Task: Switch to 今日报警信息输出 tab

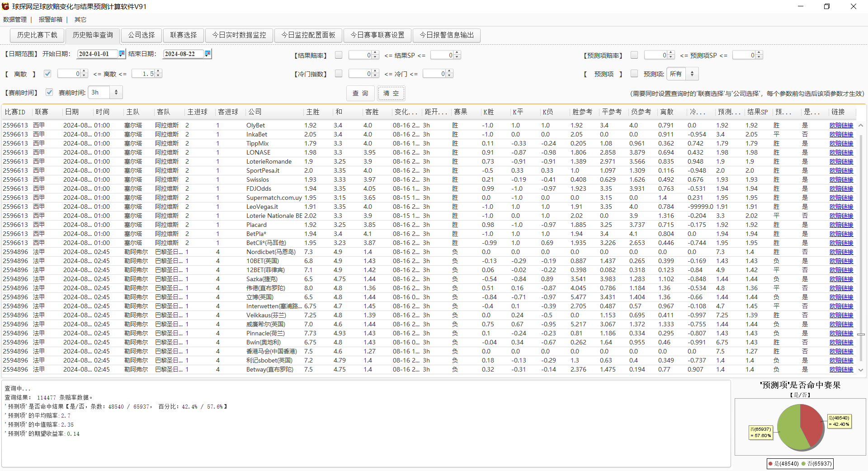Action: click(x=447, y=35)
